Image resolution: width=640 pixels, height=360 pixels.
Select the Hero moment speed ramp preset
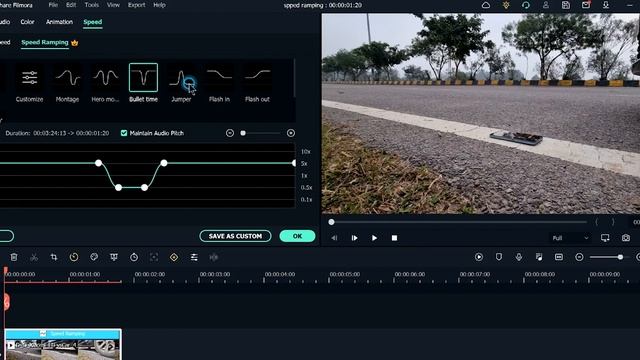click(105, 83)
